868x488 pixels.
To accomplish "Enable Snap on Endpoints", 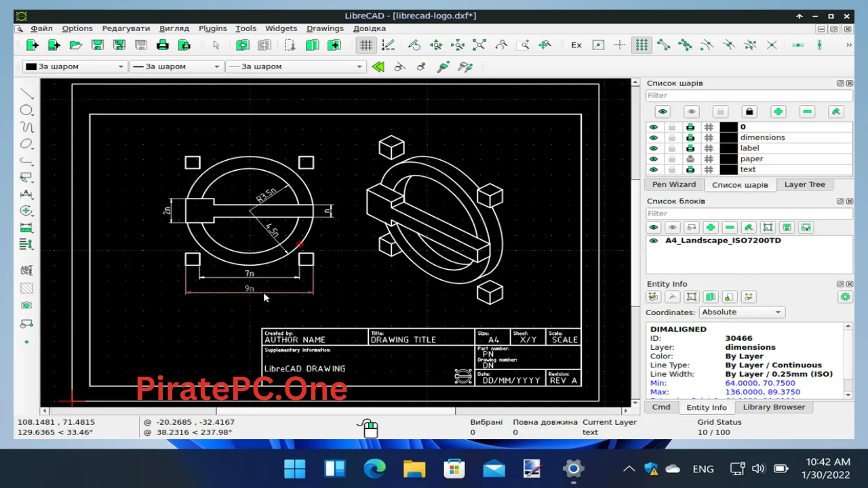I will click(663, 45).
